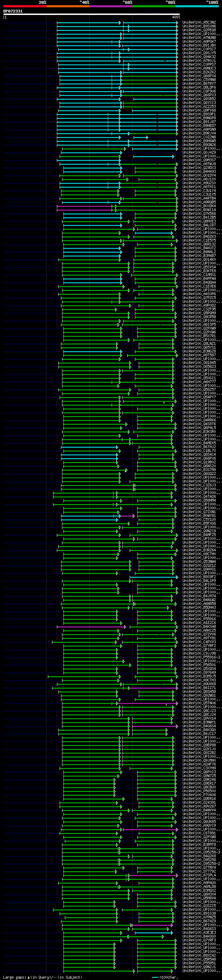Open hit UniRef100_Q9N2J1
The height and width of the screenshot is (980, 222).
point(199,967)
